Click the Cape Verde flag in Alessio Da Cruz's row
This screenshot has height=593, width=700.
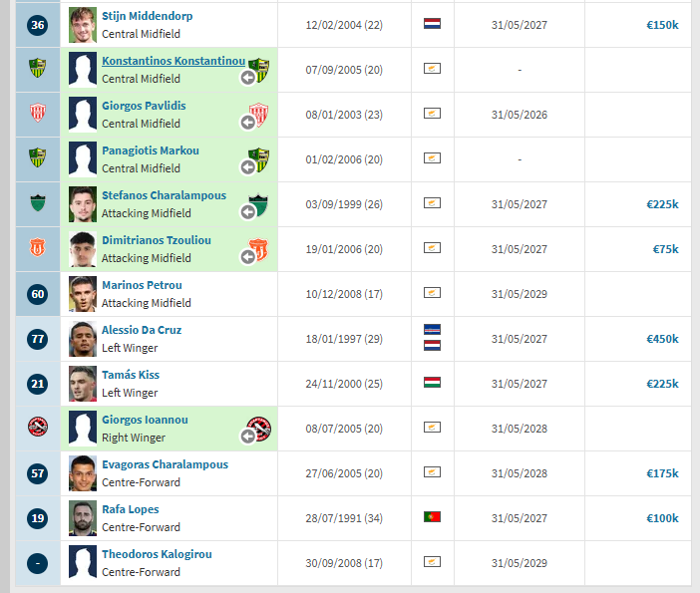[x=432, y=330]
